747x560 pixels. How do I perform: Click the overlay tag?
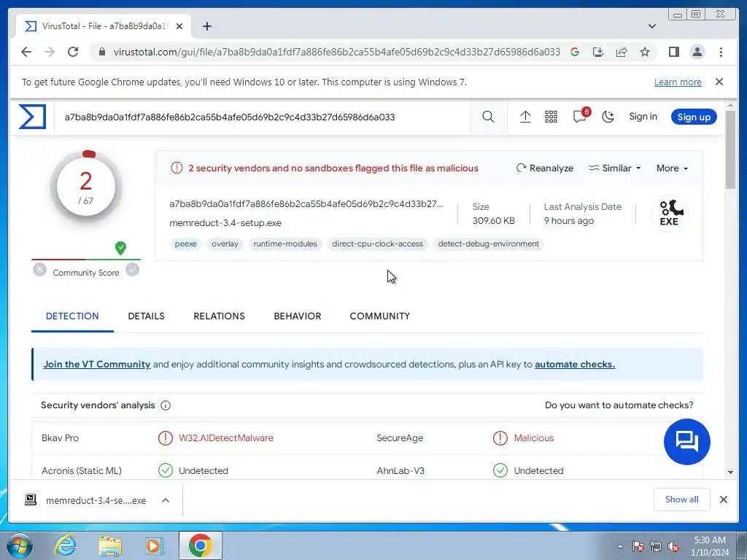coord(225,244)
